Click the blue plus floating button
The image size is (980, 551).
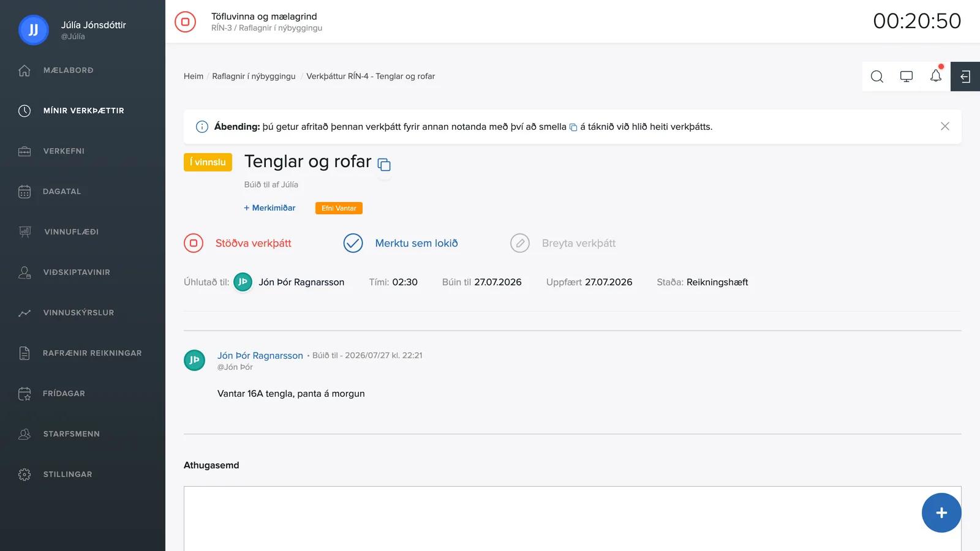[x=941, y=512]
